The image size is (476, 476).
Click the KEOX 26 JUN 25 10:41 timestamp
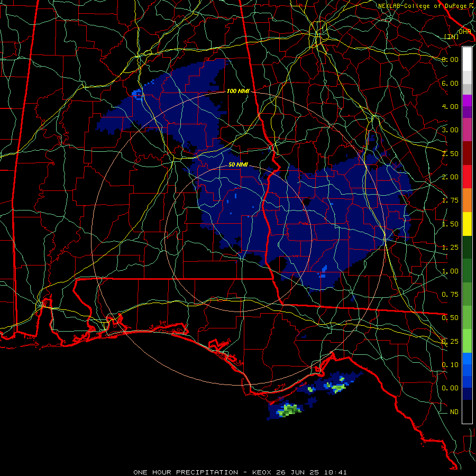pos(299,472)
